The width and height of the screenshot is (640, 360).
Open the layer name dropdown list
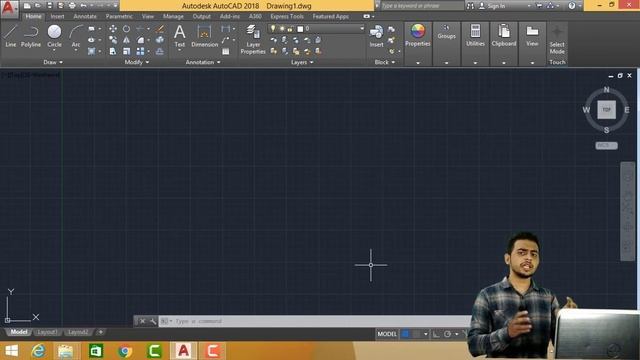pos(362,29)
